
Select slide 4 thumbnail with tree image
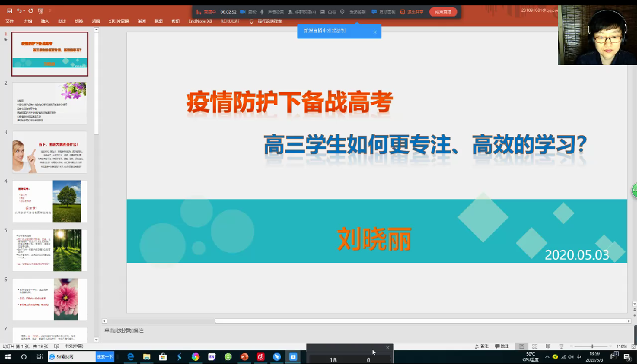[50, 201]
